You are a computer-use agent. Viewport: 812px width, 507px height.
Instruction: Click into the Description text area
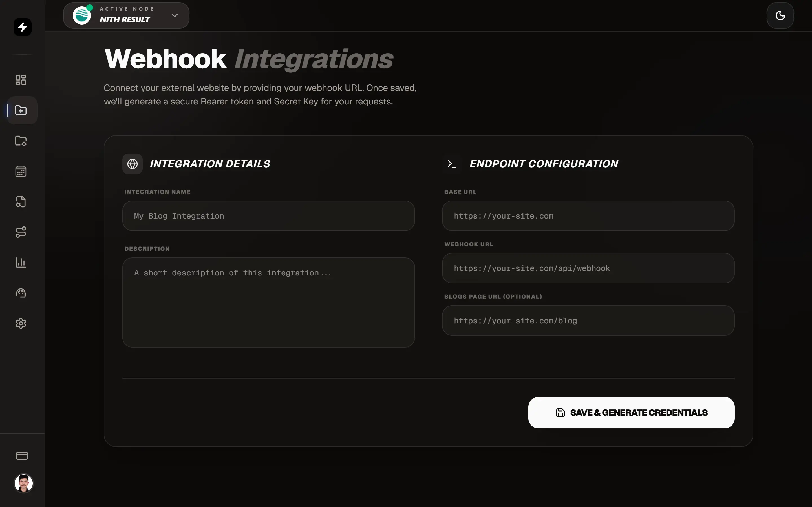pyautogui.click(x=268, y=302)
